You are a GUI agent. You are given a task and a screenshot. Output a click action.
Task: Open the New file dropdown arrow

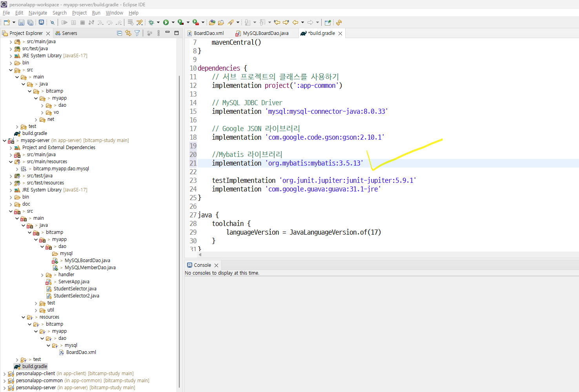pyautogui.click(x=14, y=22)
